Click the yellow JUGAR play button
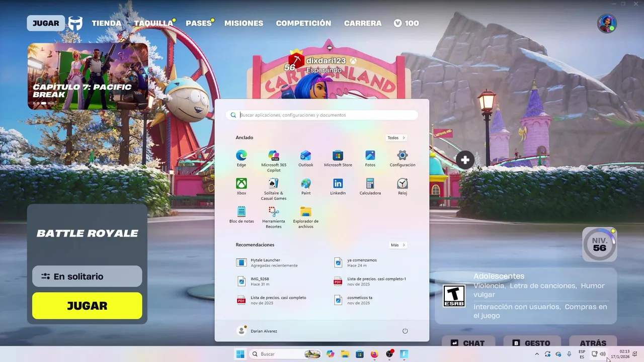The width and height of the screenshot is (644, 362). click(x=87, y=306)
